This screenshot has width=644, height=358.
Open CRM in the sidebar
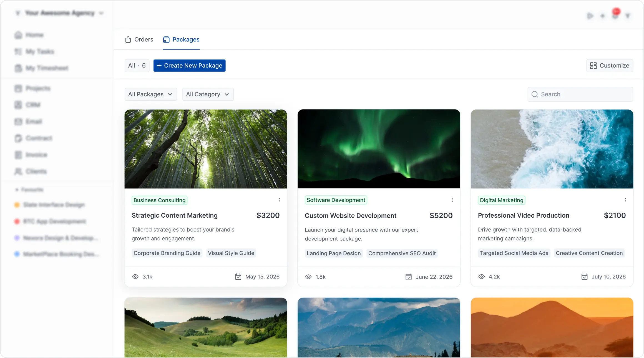pos(27,105)
